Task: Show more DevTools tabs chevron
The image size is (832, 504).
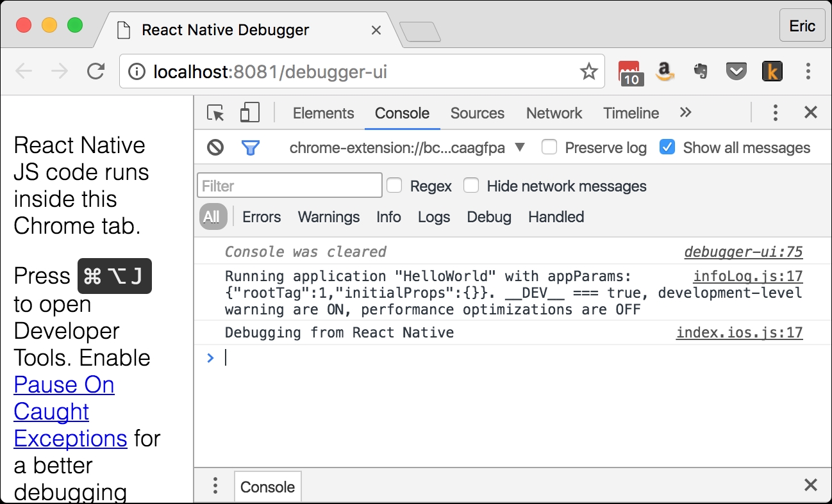Action: (x=685, y=113)
